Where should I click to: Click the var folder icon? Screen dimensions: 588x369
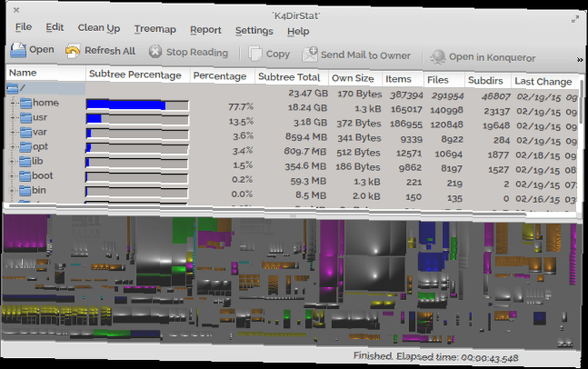(x=25, y=132)
